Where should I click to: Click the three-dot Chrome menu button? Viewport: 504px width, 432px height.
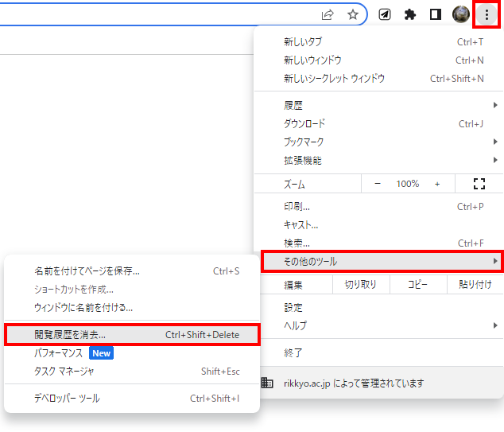point(487,14)
